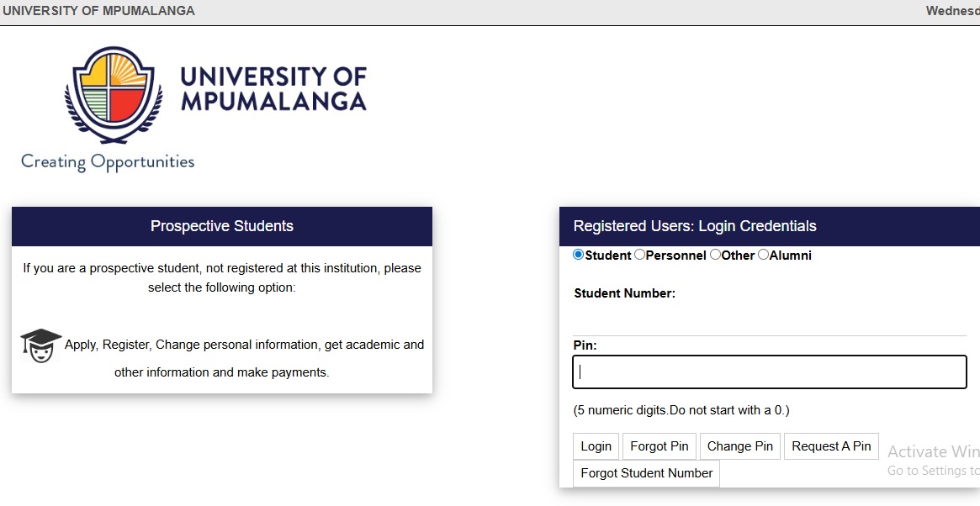Select the Other user type radio
Screen dimensions: 980x506
point(715,255)
